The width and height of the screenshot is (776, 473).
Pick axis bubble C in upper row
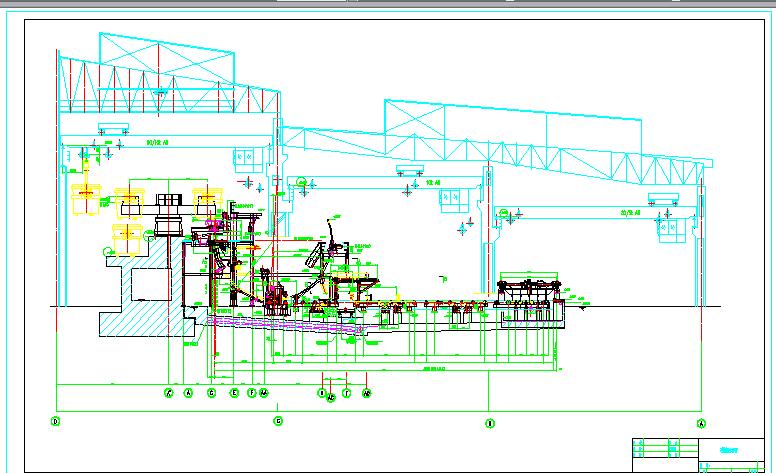[211, 393]
